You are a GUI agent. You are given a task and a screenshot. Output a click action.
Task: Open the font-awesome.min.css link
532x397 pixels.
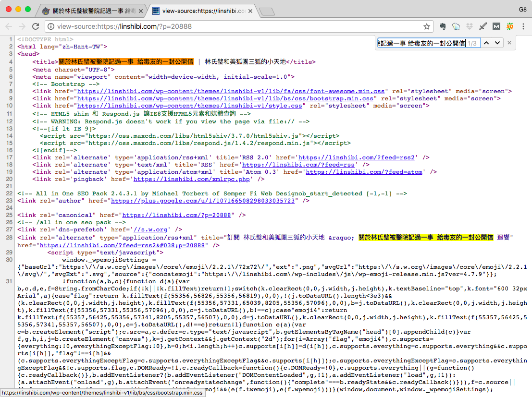pyautogui.click(x=231, y=91)
